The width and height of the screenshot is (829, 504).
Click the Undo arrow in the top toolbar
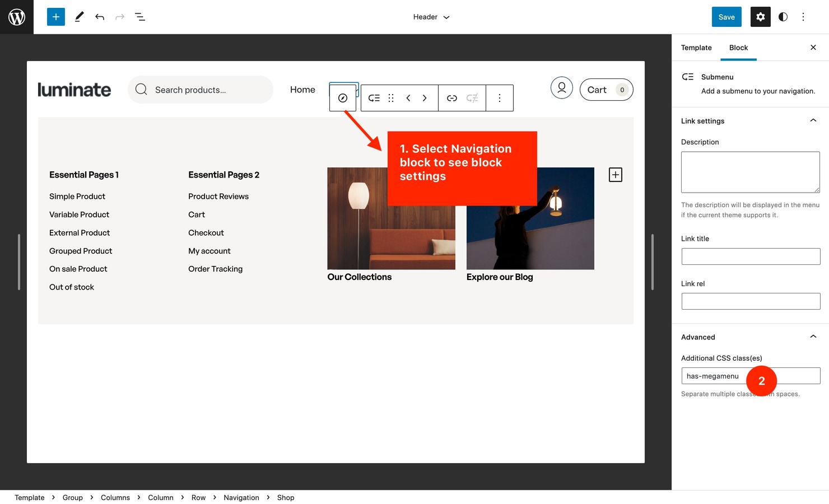tap(100, 17)
